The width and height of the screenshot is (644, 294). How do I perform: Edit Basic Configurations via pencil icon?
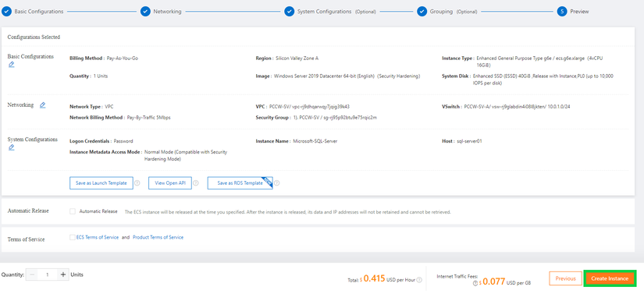click(x=12, y=65)
